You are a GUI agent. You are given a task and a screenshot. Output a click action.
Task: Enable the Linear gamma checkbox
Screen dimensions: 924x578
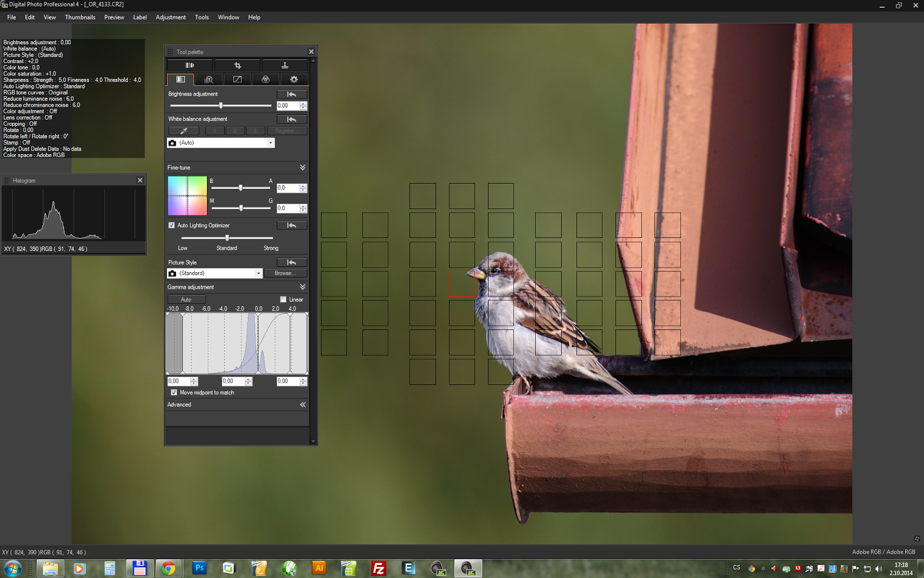pyautogui.click(x=283, y=300)
